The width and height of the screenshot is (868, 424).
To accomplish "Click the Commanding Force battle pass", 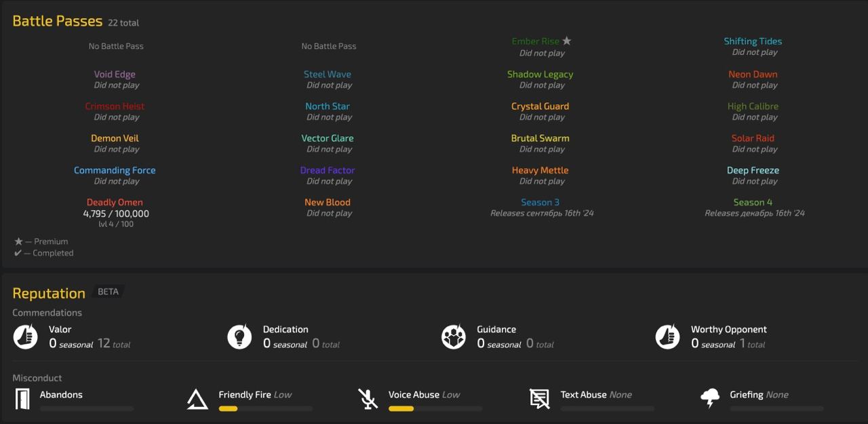I will [115, 170].
